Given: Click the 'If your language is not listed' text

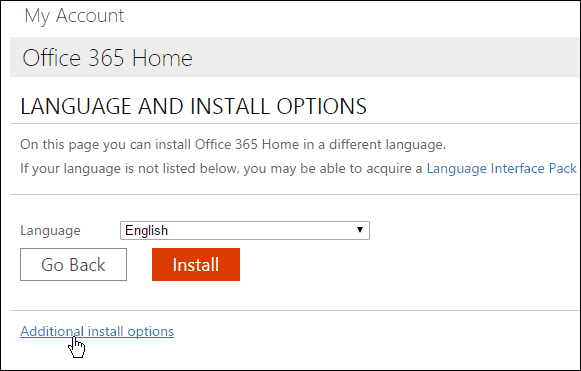Looking at the screenshot, I should tap(221, 169).
